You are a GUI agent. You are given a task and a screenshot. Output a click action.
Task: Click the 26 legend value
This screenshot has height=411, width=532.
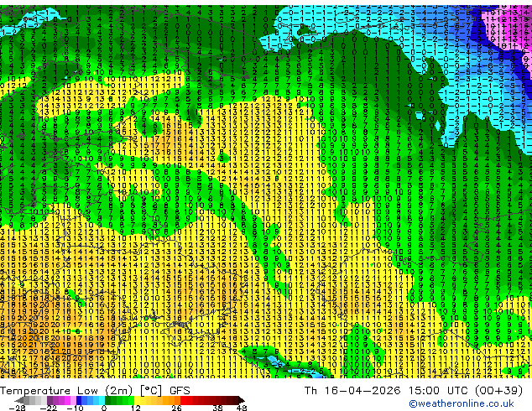[x=176, y=408]
